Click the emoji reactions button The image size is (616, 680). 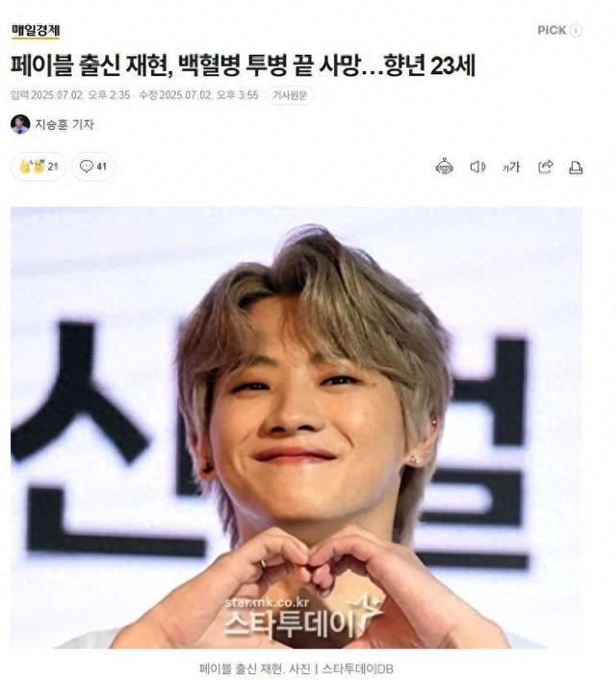tap(38, 166)
